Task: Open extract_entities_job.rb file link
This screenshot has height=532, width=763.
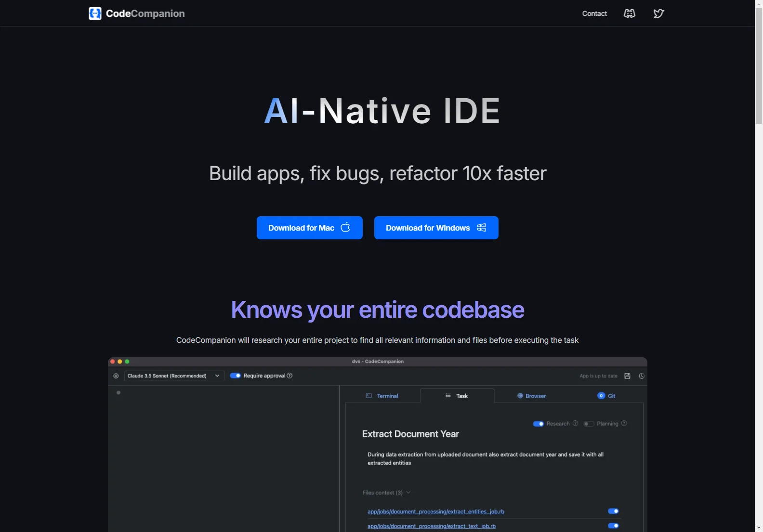Action: point(436,511)
